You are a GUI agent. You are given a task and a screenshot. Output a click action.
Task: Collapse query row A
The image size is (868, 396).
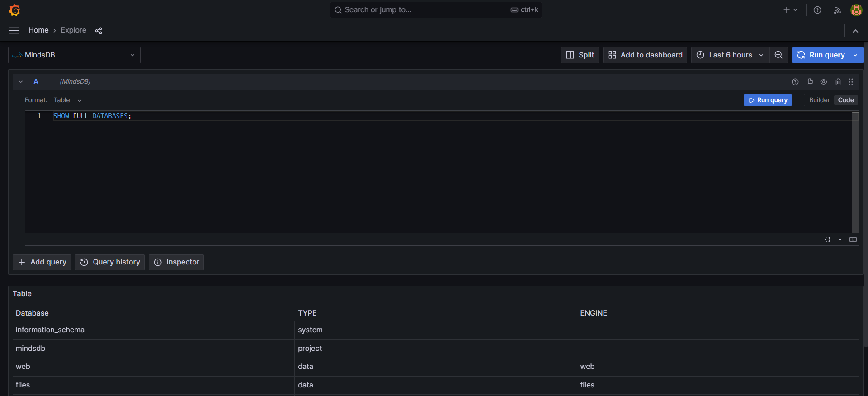click(x=21, y=82)
